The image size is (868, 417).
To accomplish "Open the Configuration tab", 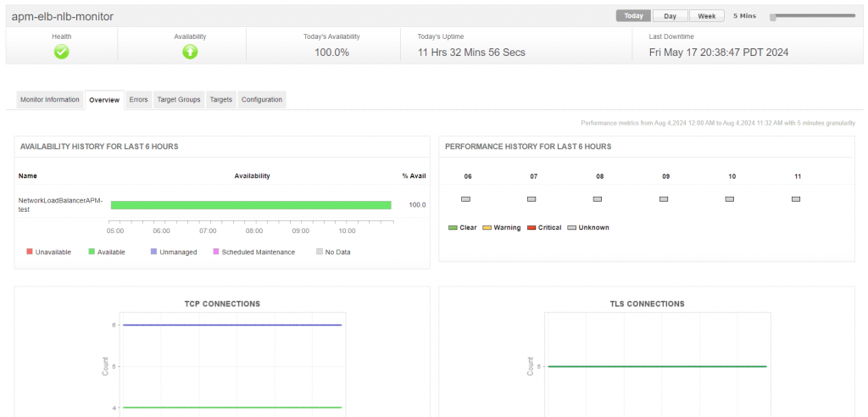I will (x=261, y=100).
